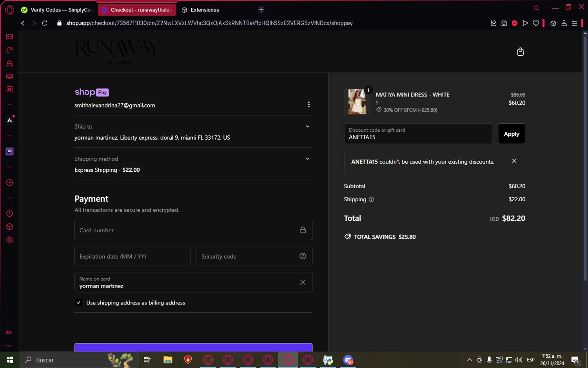Click the smithalexandrina27@gmail.com email text
The height and width of the screenshot is (368, 588).
pyautogui.click(x=114, y=105)
